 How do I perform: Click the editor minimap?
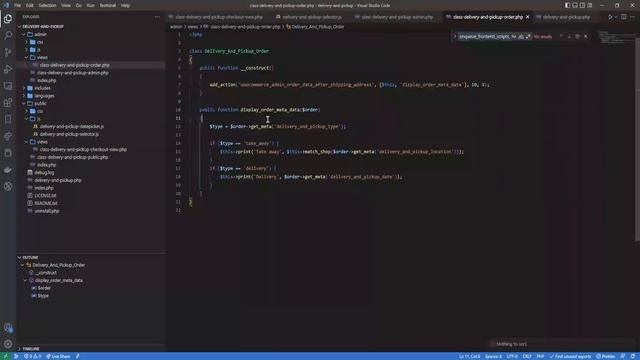point(616,37)
